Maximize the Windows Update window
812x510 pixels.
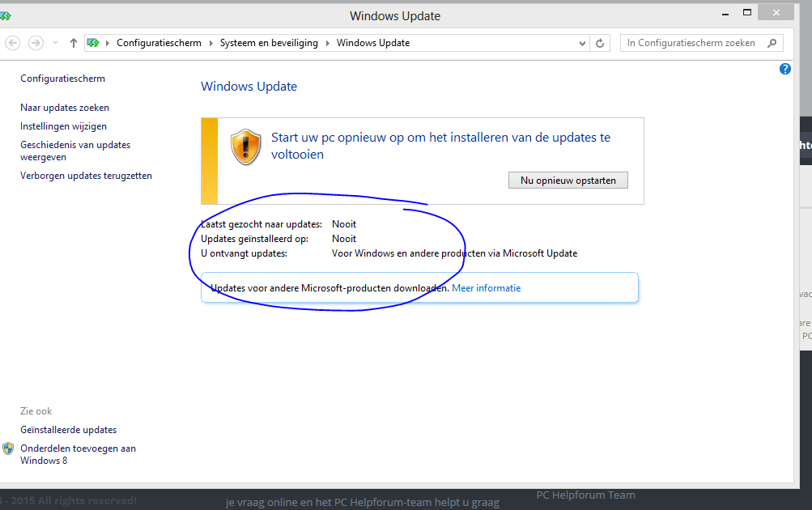point(746,12)
